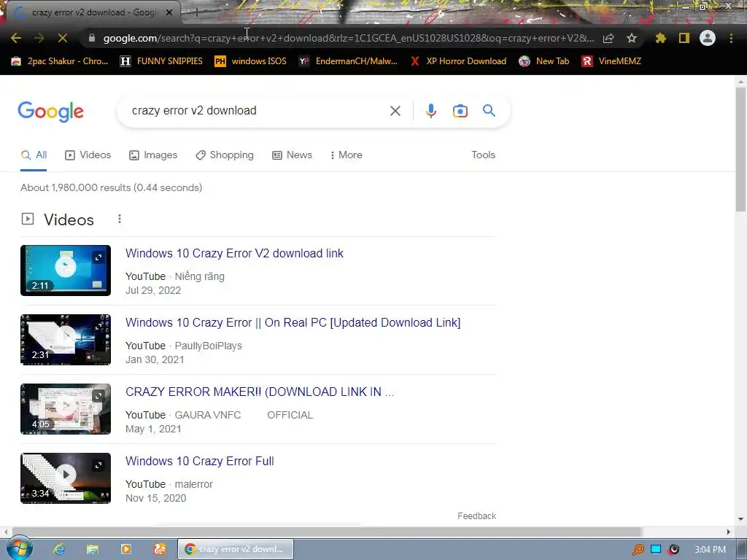The width and height of the screenshot is (747, 560).
Task: Click the blue monitor tray icon
Action: (x=656, y=550)
